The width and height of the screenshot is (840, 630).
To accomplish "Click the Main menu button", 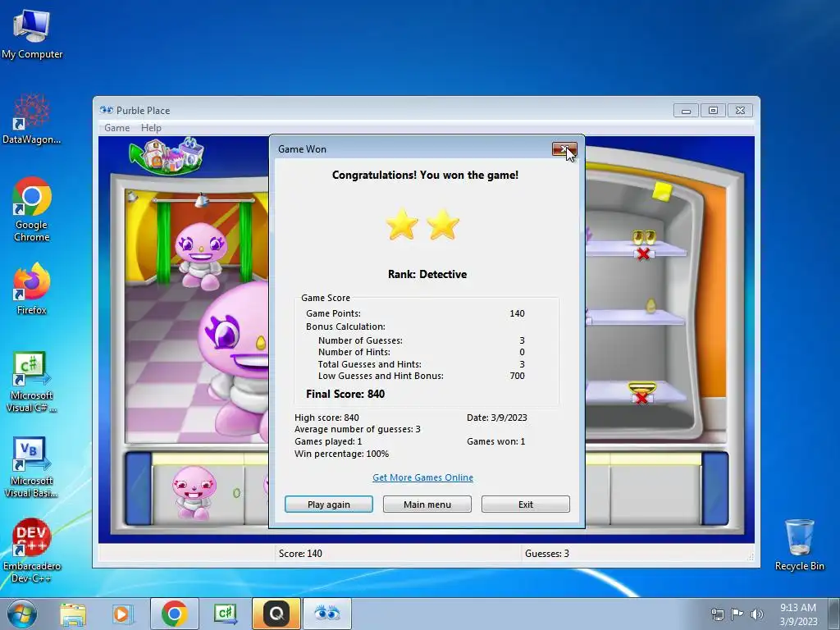I will [x=427, y=504].
